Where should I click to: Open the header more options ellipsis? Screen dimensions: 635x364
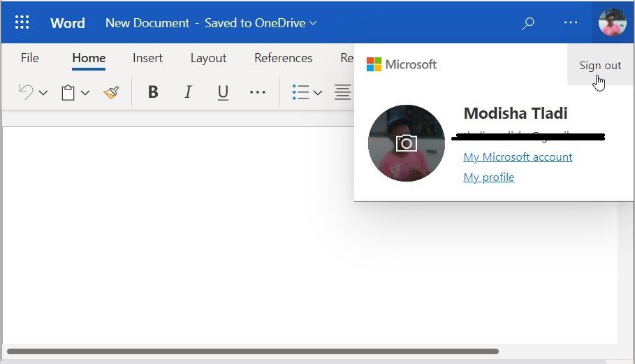pos(571,22)
